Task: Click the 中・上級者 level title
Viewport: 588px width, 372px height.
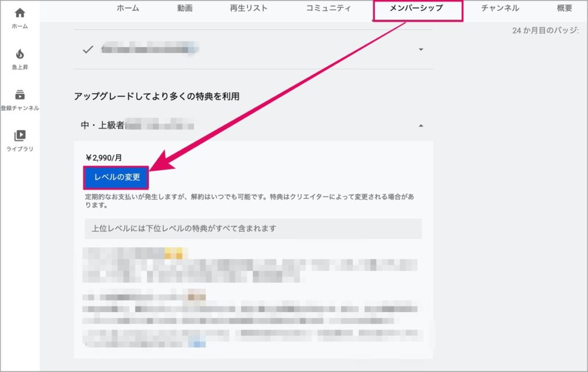Action: 102,125
